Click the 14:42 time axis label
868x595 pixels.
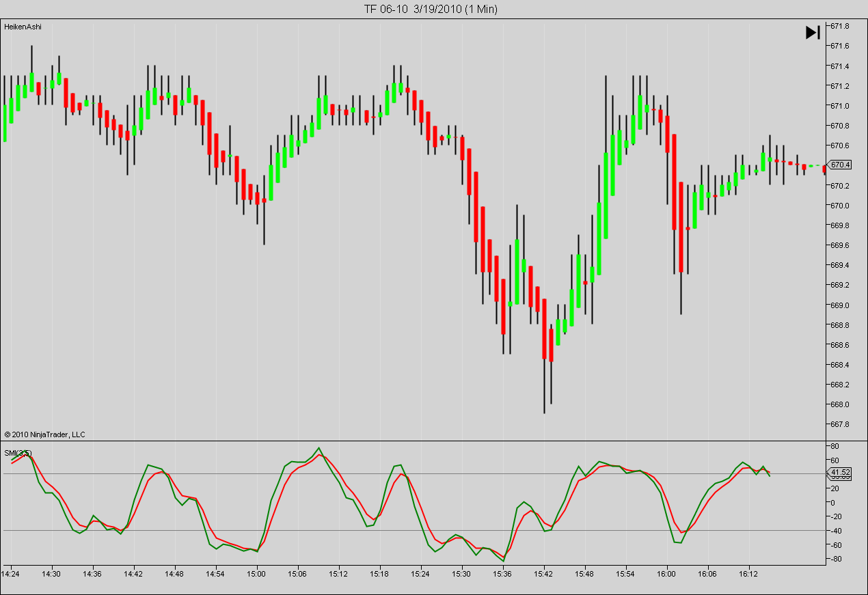[134, 574]
